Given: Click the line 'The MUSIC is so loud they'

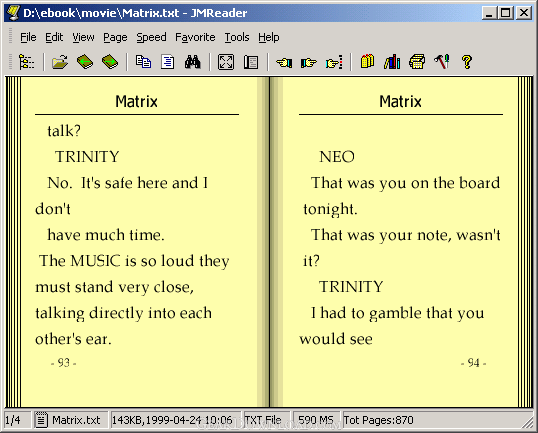Looking at the screenshot, I should [x=134, y=261].
